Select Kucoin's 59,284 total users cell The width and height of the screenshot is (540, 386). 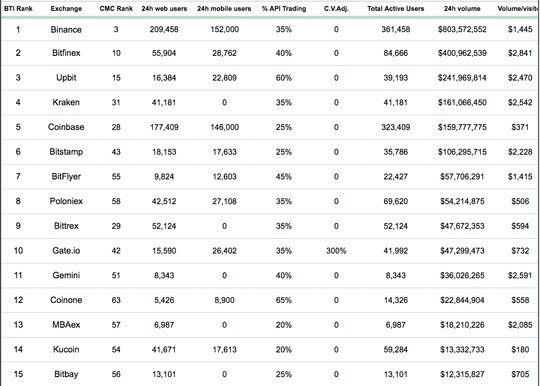(x=396, y=350)
